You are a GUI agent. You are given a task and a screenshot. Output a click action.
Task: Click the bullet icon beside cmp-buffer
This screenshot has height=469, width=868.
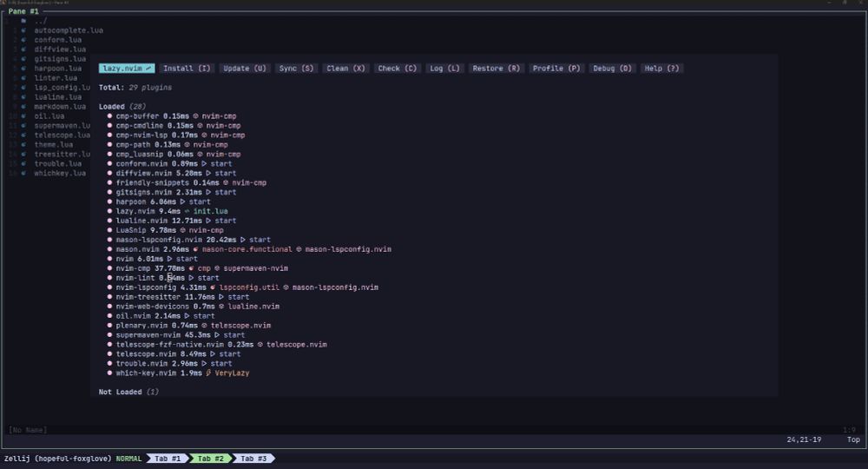[109, 116]
